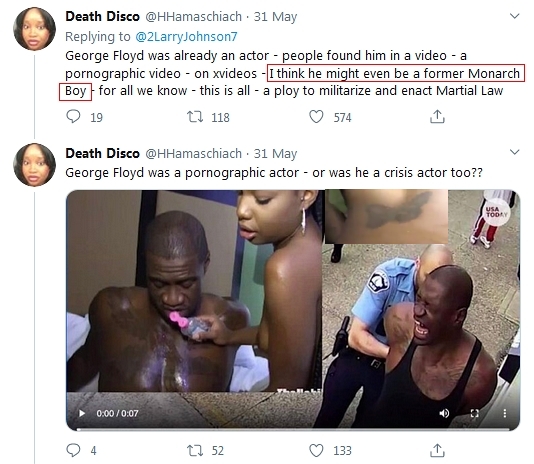
Task: Share the second tweet via share icon
Action: (437, 450)
